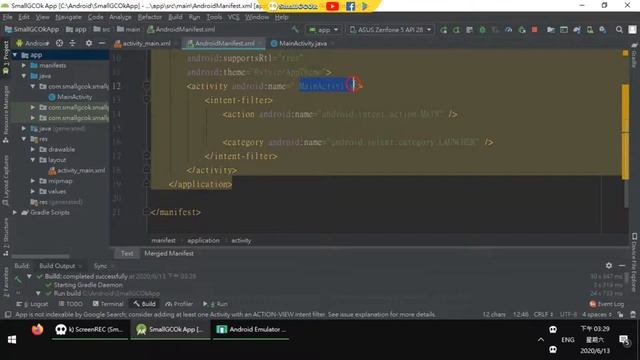Click the Profile app gauge icon
Screen dimensions: 640x360
pyautogui.click(x=509, y=30)
